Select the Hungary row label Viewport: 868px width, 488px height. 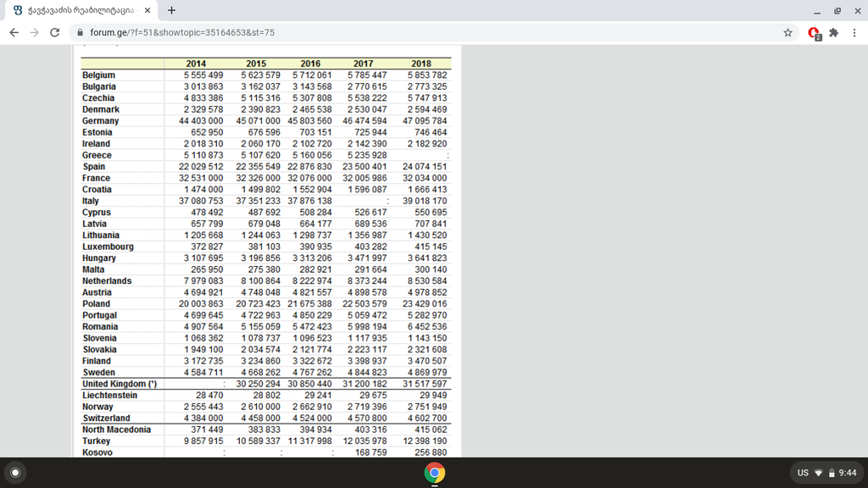[x=99, y=258]
